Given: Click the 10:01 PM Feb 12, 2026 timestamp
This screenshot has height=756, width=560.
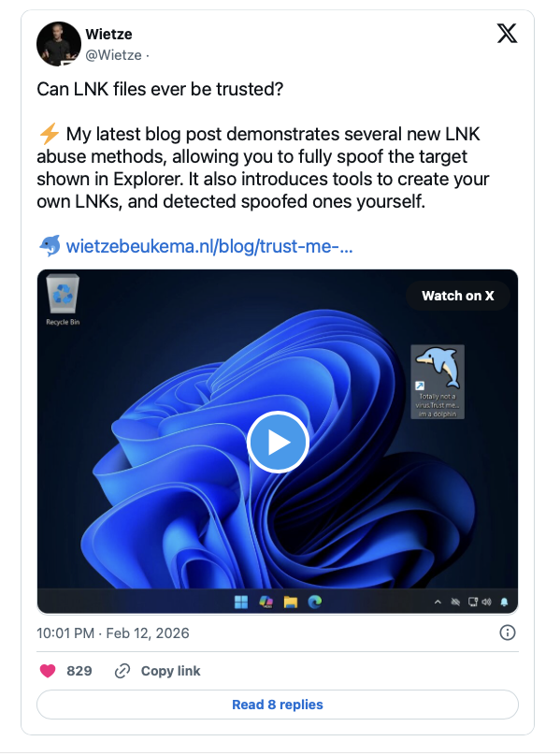Looking at the screenshot, I should coord(113,633).
